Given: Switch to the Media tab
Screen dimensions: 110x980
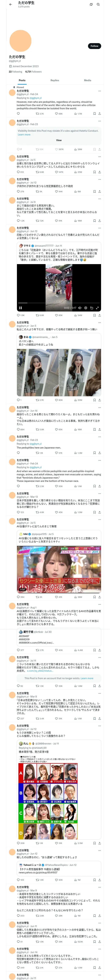Looking at the screenshot, I should point(88,80).
